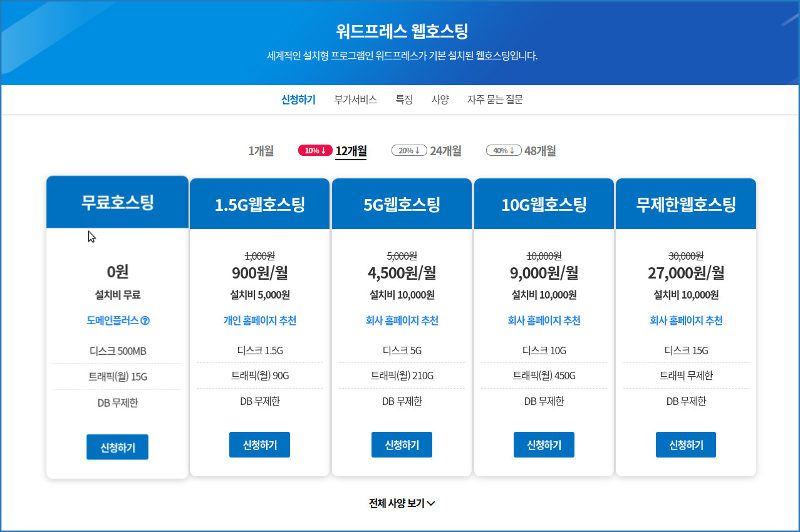Apply for the free 무료호스팅 plan
The width and height of the screenshot is (800, 532).
point(117,447)
